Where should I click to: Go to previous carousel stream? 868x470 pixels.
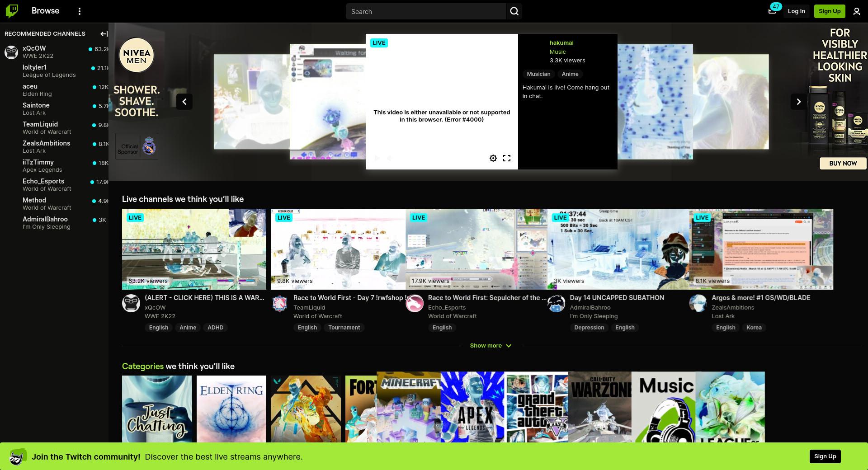coord(184,102)
